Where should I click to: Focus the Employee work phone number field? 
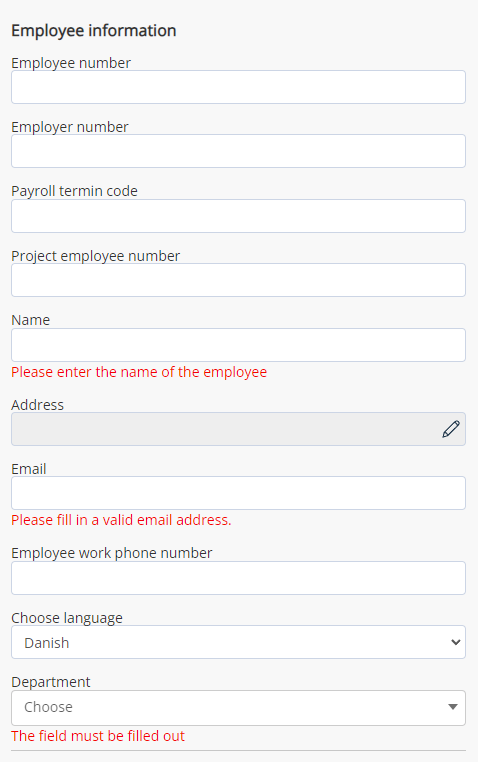[239, 578]
